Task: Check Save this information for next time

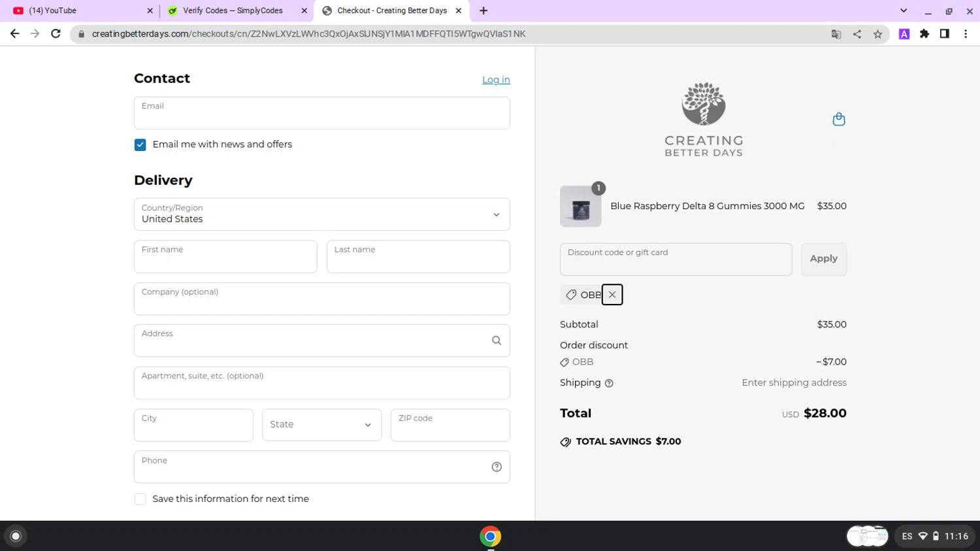Action: [x=140, y=499]
